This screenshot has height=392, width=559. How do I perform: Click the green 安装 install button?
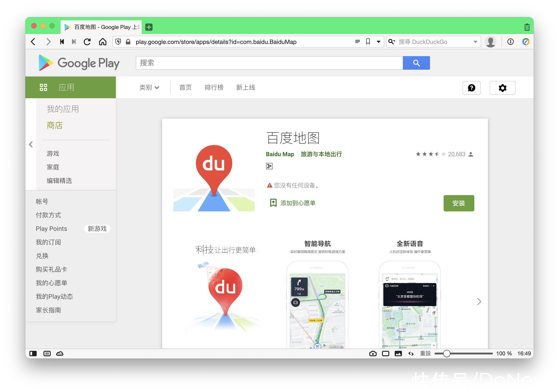click(x=459, y=203)
